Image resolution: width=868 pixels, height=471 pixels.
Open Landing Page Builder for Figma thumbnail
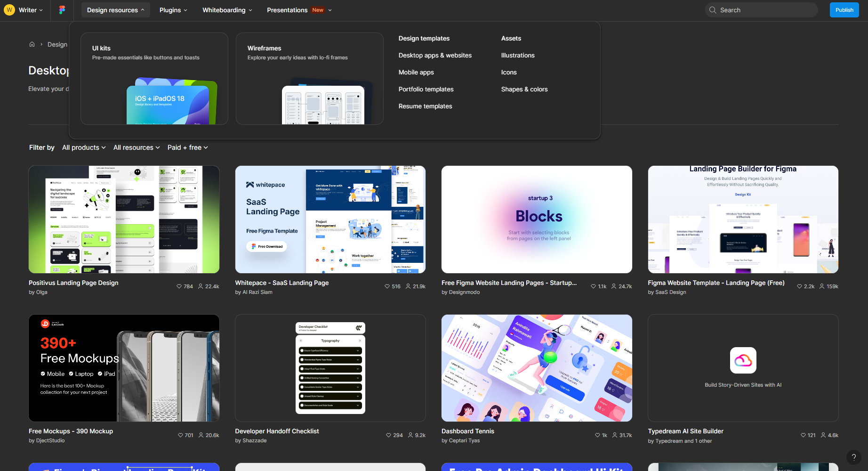coord(743,219)
